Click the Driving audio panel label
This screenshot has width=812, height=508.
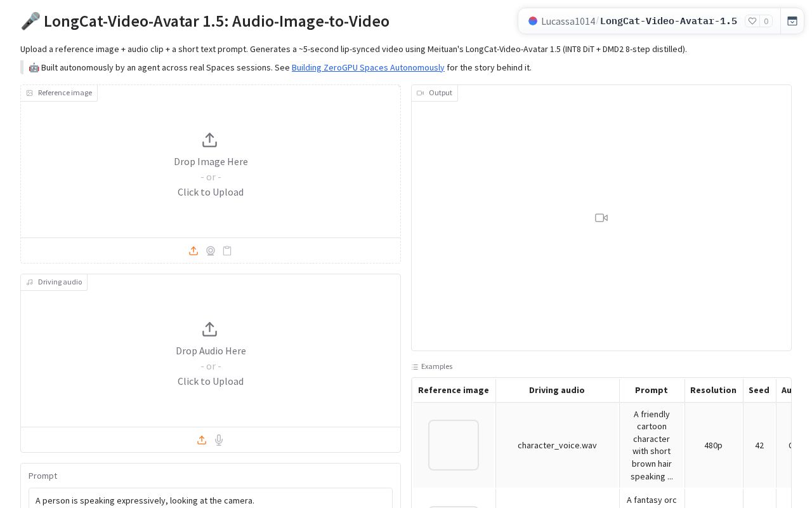54,282
